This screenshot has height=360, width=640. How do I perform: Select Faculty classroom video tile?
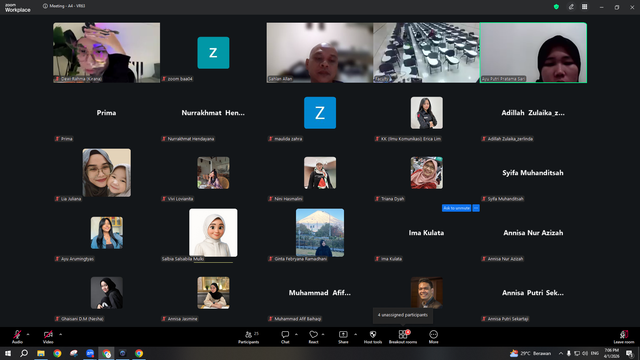click(427, 53)
